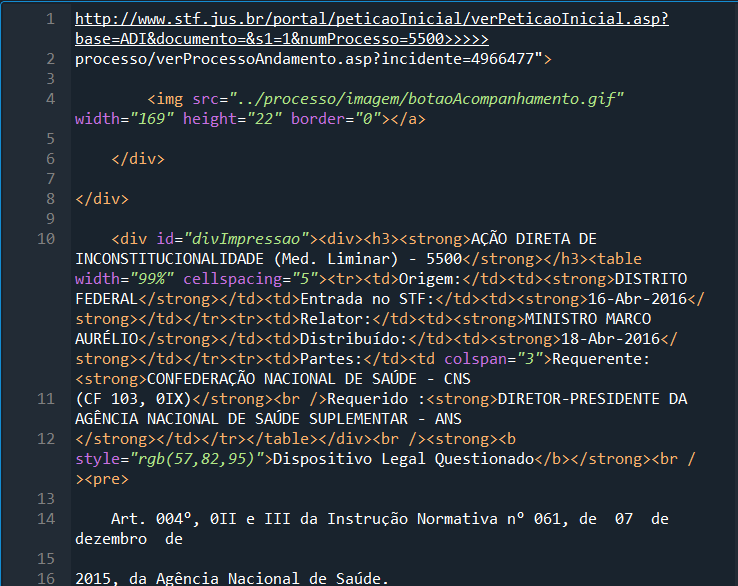
Task: Click the colspan attribute on Partes row
Action: click(x=475, y=359)
